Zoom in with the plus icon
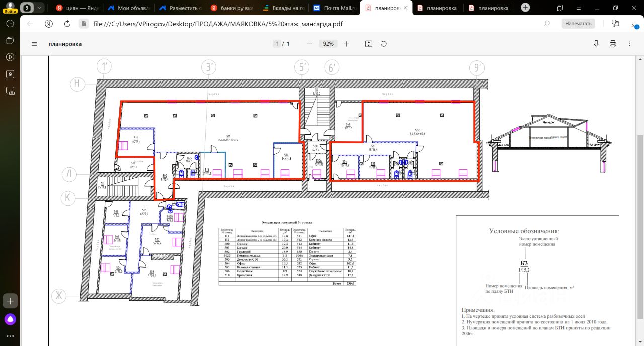 (x=346, y=44)
